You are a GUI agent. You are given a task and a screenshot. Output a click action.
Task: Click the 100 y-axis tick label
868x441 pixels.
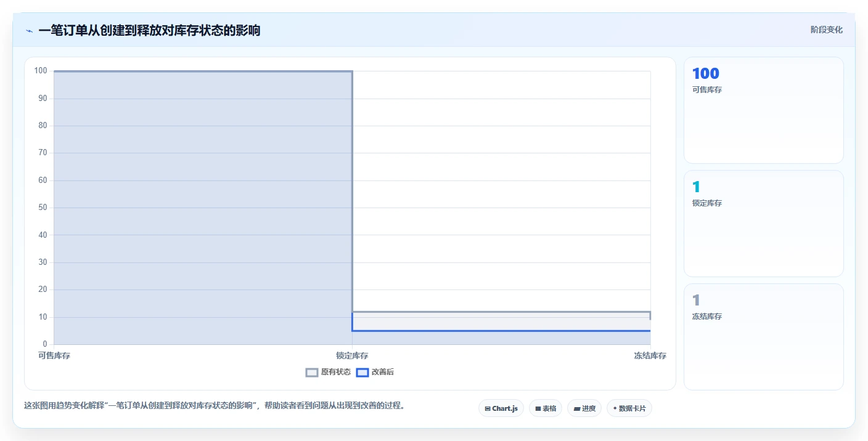coord(41,71)
